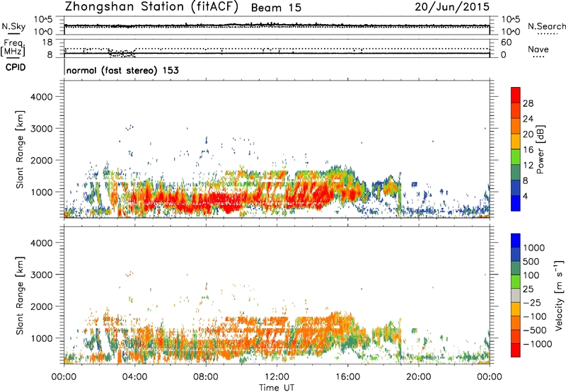566x392 pixels.
Task: Click the 'N.Sky' legend label
Action: click(13, 26)
